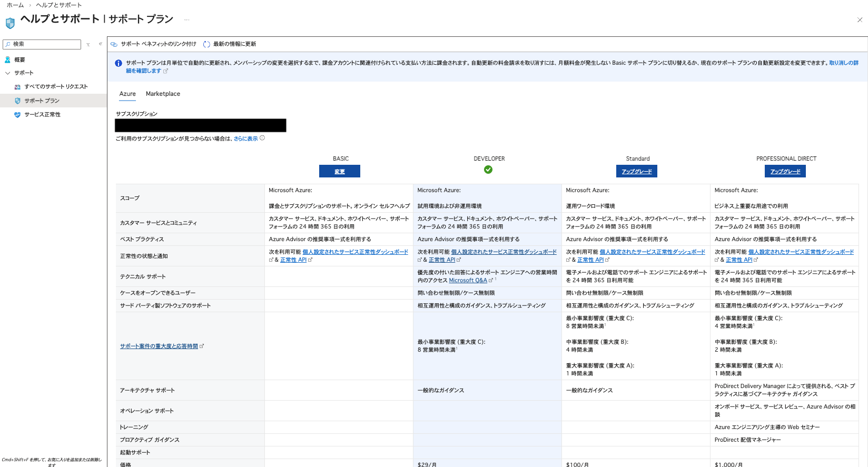Click the heart icon for サービス正常性
This screenshot has height=467, width=868.
coord(17,115)
